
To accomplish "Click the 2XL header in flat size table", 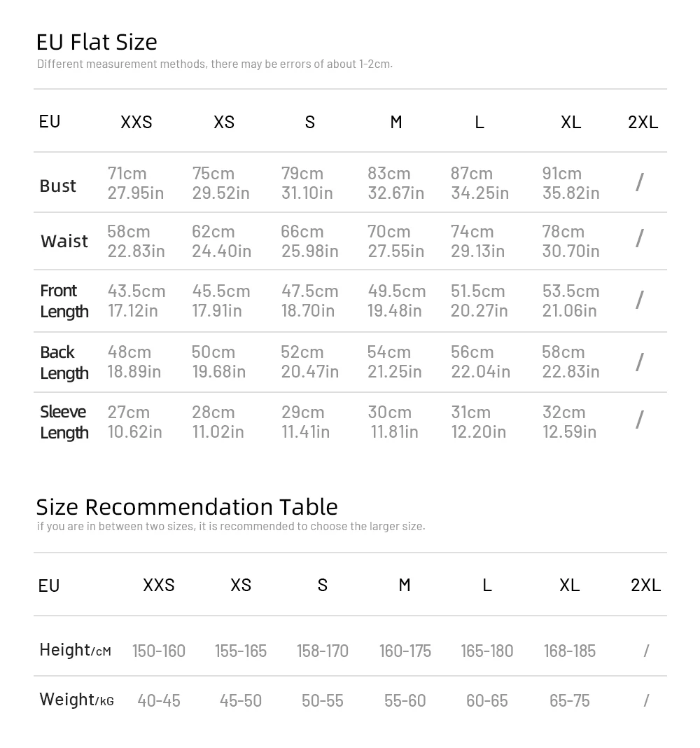I will (643, 122).
